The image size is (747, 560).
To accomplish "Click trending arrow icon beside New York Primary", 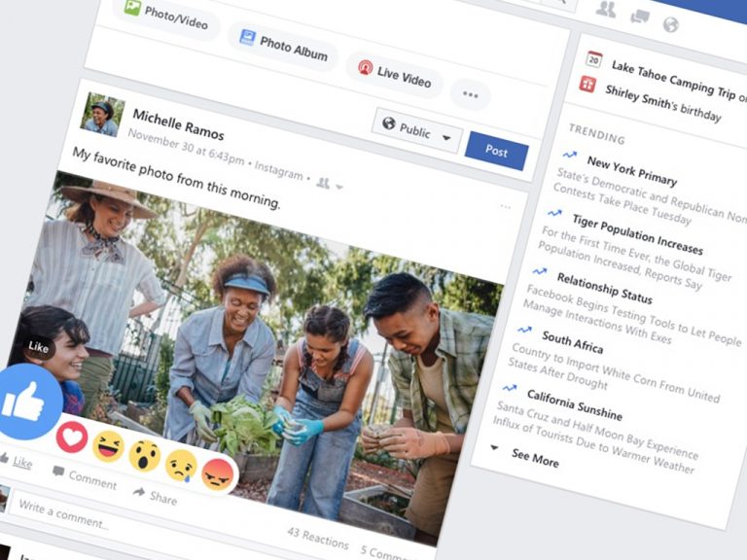I will (x=569, y=155).
